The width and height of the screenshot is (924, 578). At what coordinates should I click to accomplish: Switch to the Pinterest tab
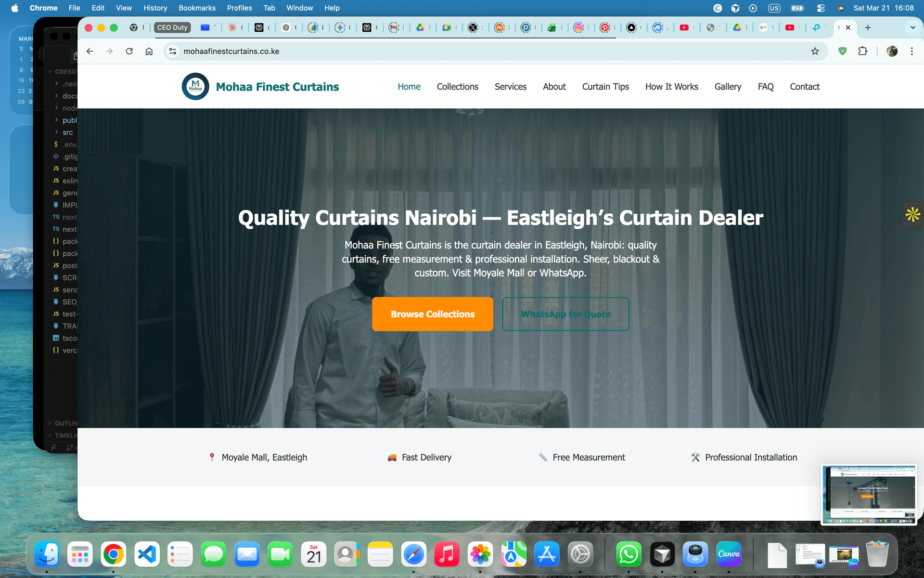(605, 27)
